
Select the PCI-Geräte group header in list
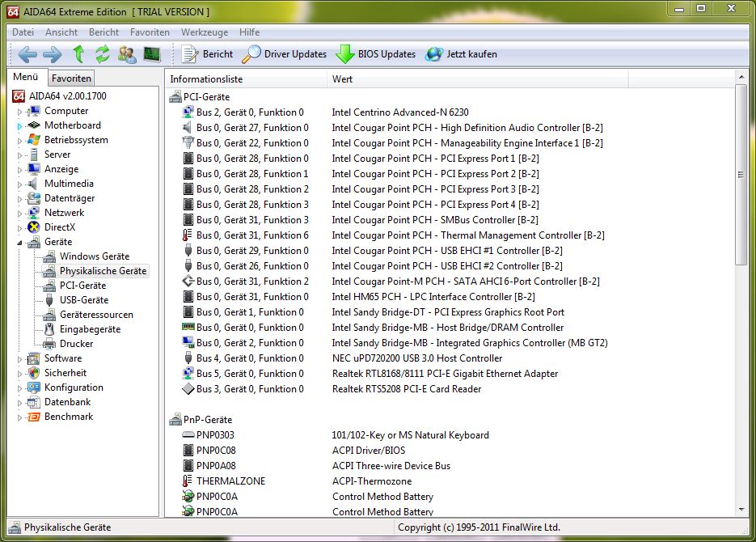click(x=206, y=97)
